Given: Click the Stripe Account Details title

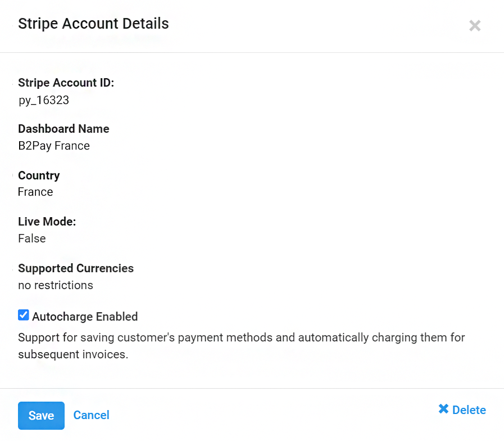Looking at the screenshot, I should click(x=93, y=24).
